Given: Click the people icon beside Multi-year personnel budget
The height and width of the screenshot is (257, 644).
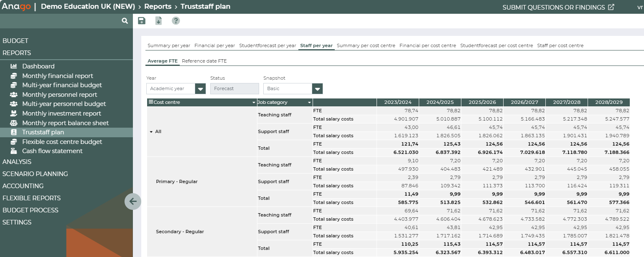Looking at the screenshot, I should [x=14, y=104].
